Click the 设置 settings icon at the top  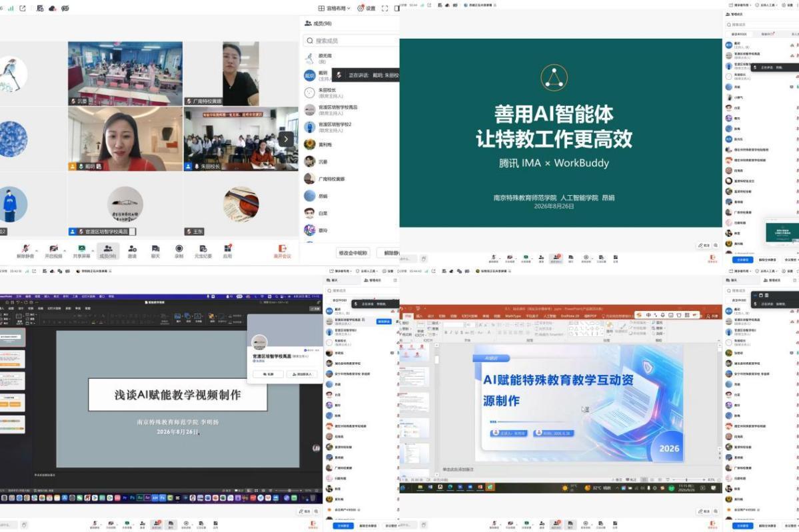click(x=367, y=8)
